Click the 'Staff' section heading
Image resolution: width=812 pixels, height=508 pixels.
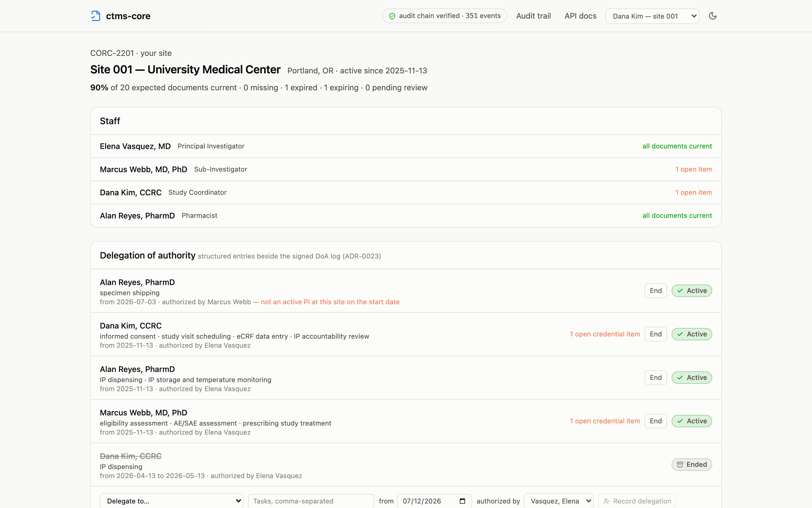tap(110, 121)
